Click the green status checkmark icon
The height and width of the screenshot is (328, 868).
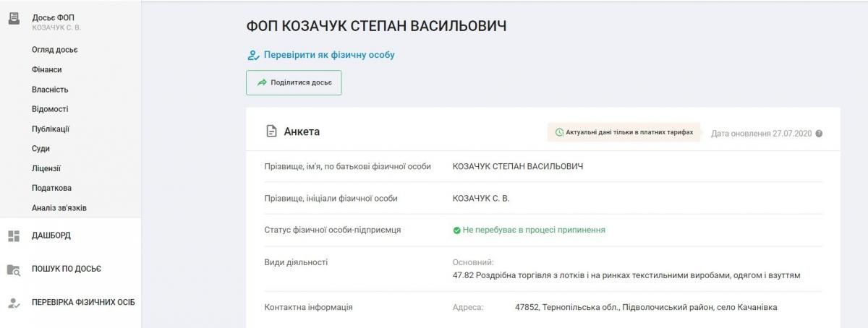456,230
